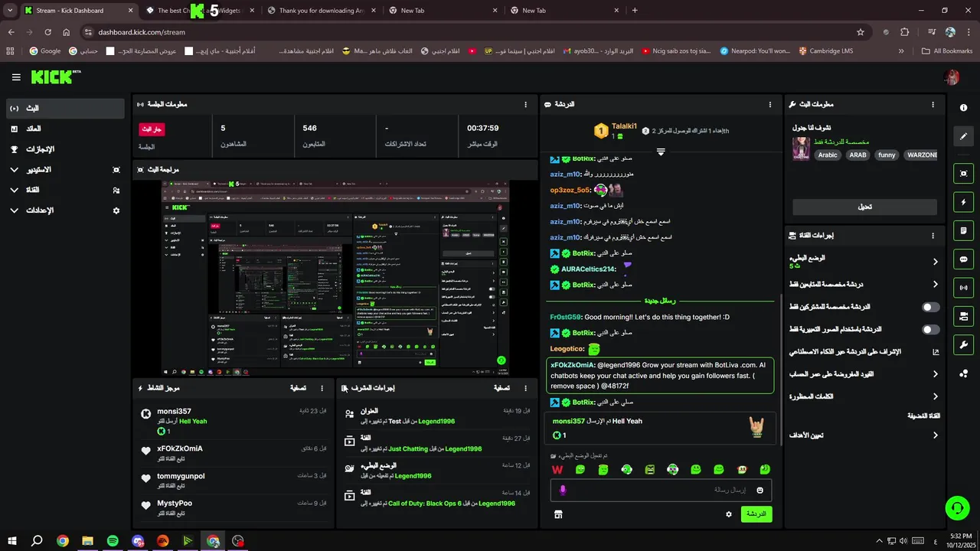Open the Windows Start menu

tap(12, 541)
